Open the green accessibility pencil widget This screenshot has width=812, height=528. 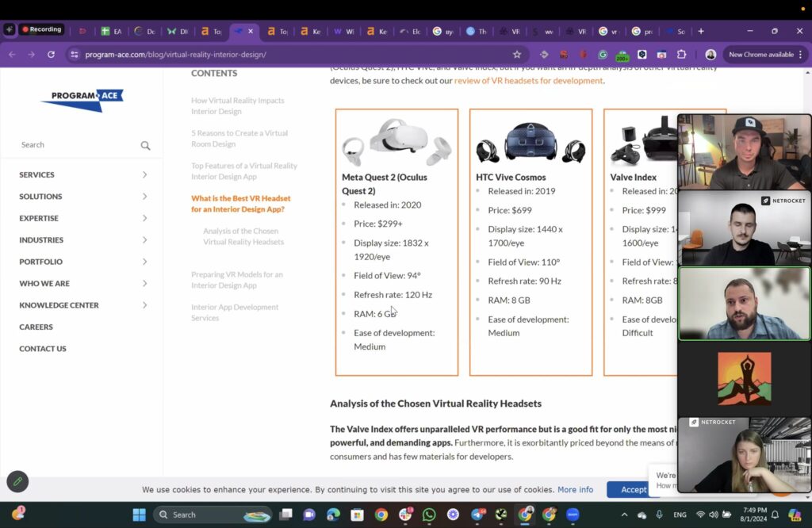(x=17, y=481)
